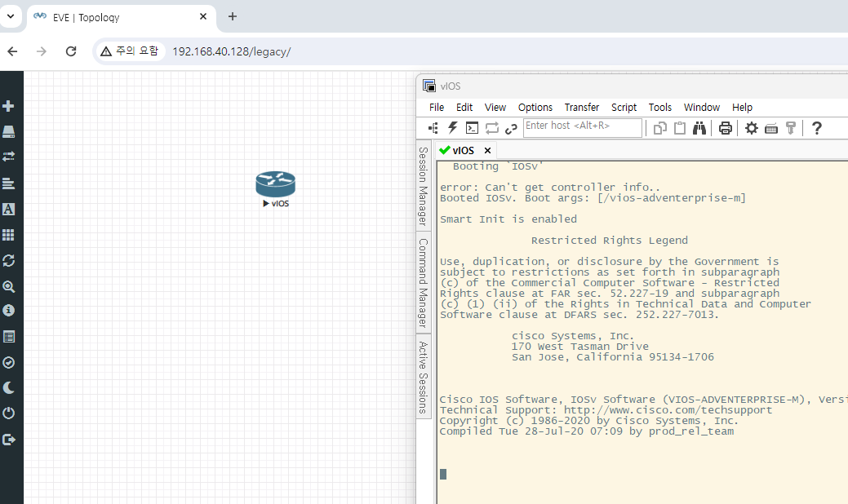Click the public key agent key icon
The width and height of the screenshot is (848, 504).
pos(791,128)
